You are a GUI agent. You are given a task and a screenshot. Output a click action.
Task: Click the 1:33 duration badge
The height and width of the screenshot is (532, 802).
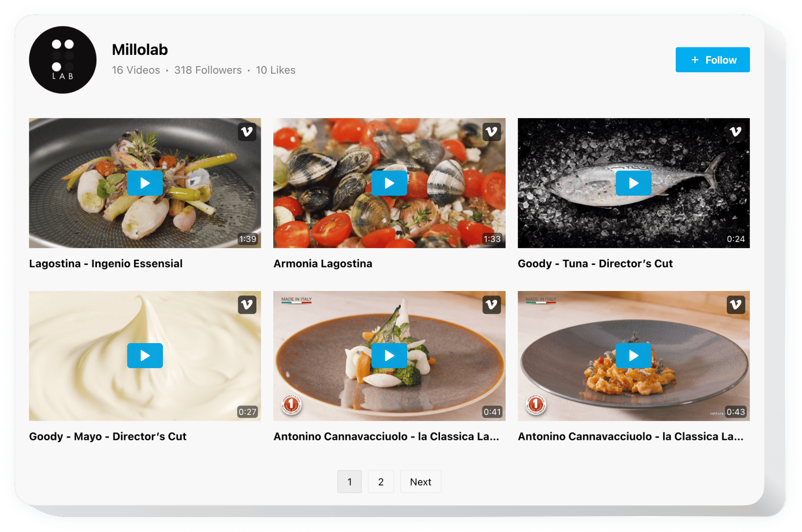pos(492,239)
